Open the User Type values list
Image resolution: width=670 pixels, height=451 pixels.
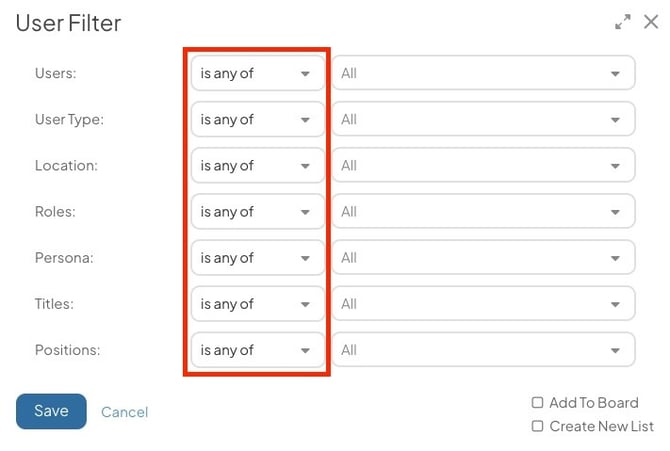(483, 119)
